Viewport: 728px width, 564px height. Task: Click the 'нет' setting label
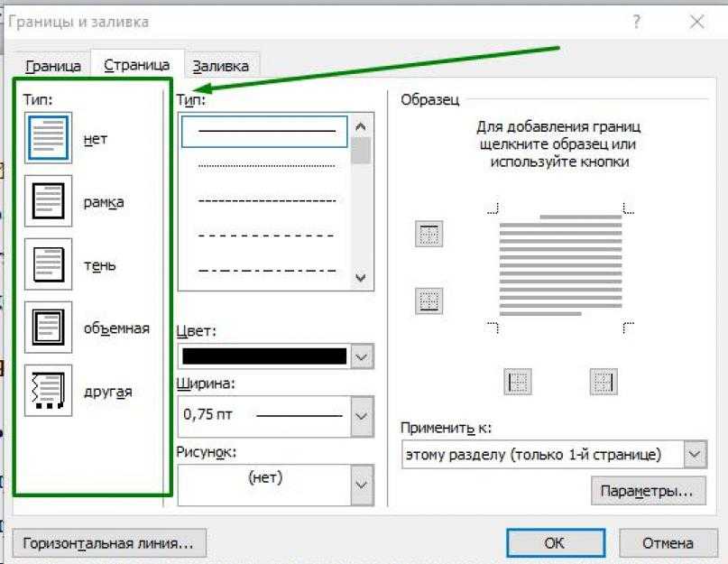96,139
